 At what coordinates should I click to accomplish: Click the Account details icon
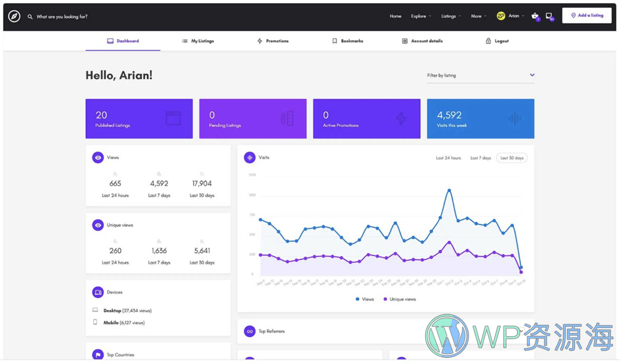click(405, 41)
